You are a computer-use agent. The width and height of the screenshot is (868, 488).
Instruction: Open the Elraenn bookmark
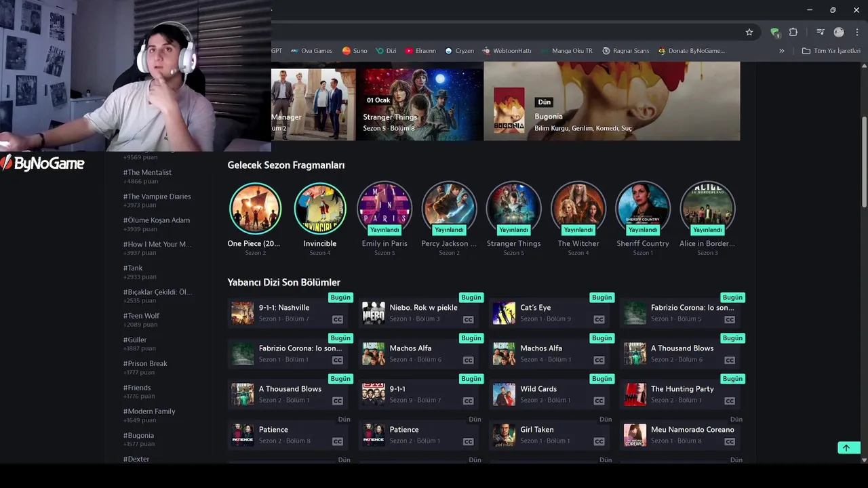(420, 51)
